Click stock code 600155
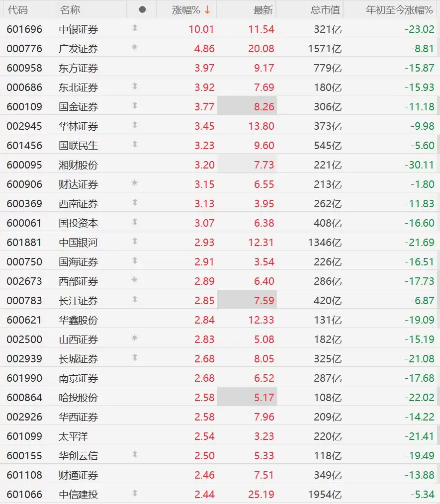This screenshot has width=440, height=504. pos(24,456)
